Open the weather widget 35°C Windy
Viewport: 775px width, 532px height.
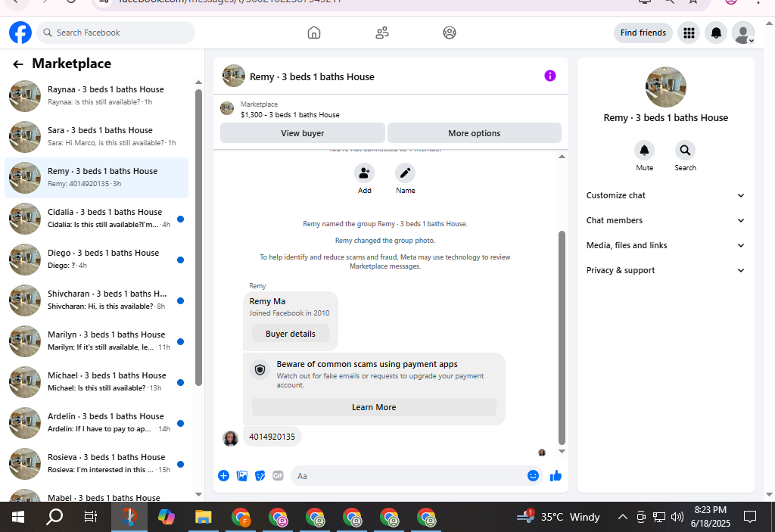[x=559, y=517]
